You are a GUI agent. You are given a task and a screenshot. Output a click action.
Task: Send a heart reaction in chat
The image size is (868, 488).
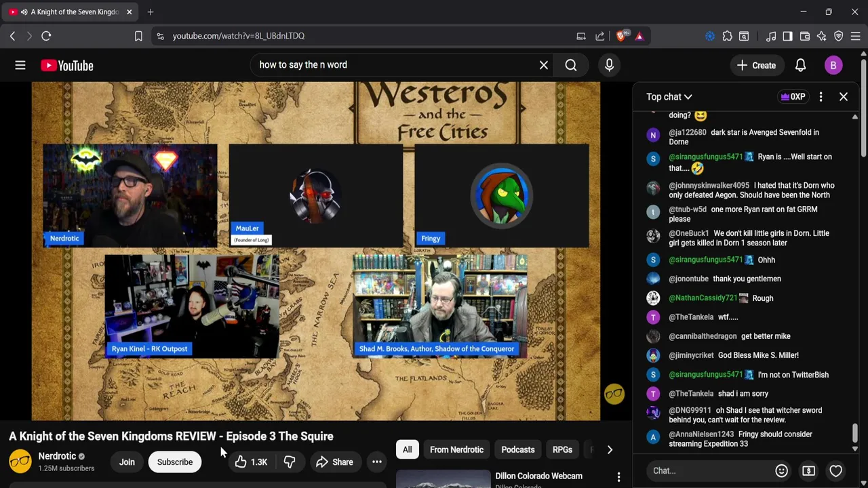pyautogui.click(x=835, y=470)
